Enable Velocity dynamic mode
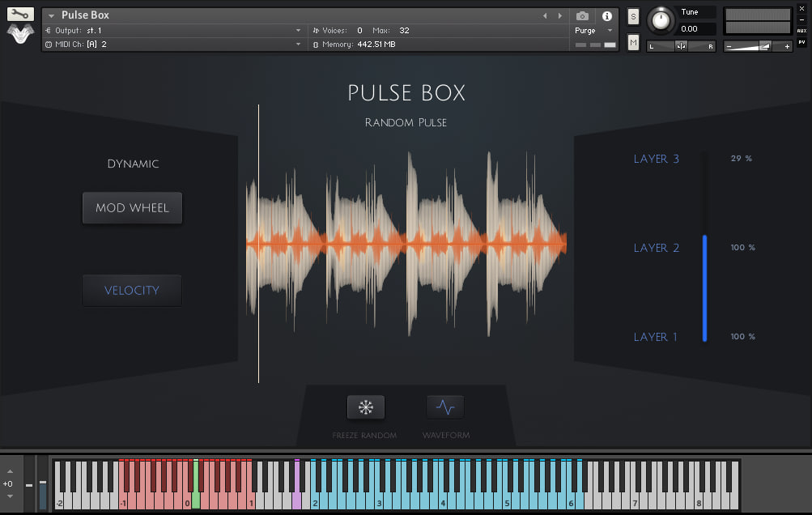The image size is (812, 515). 132,290
